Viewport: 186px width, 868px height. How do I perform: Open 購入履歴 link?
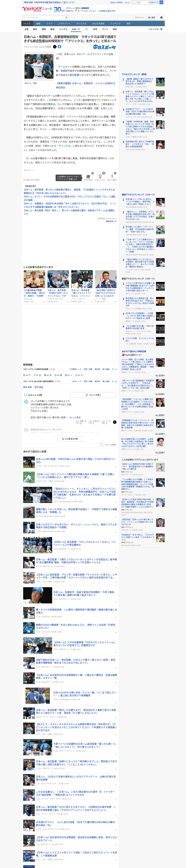[x=152, y=18]
